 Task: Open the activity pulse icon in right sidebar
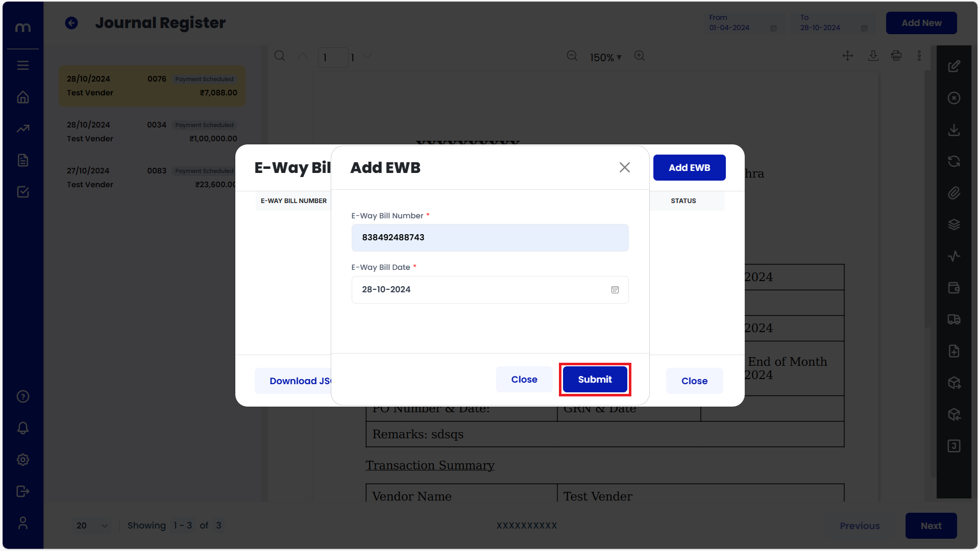(954, 256)
